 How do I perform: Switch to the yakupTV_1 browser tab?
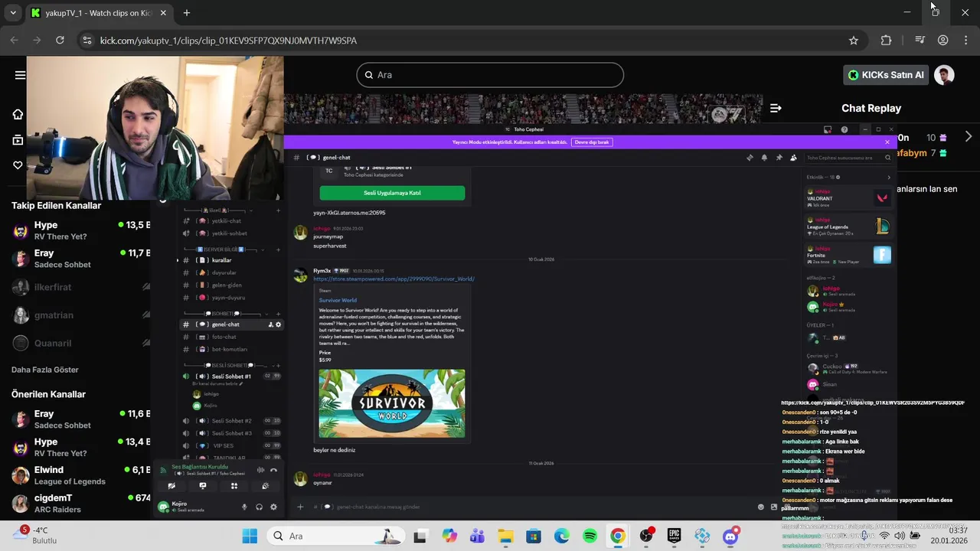(x=100, y=13)
